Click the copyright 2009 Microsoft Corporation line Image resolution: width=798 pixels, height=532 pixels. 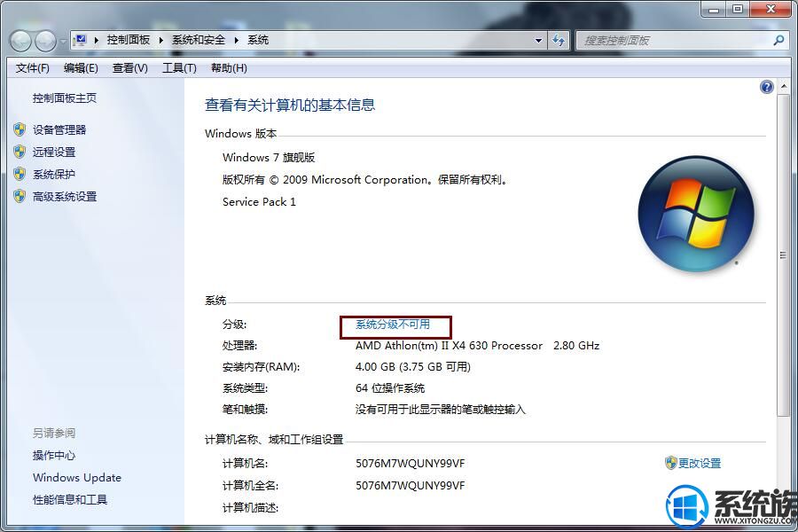click(365, 180)
